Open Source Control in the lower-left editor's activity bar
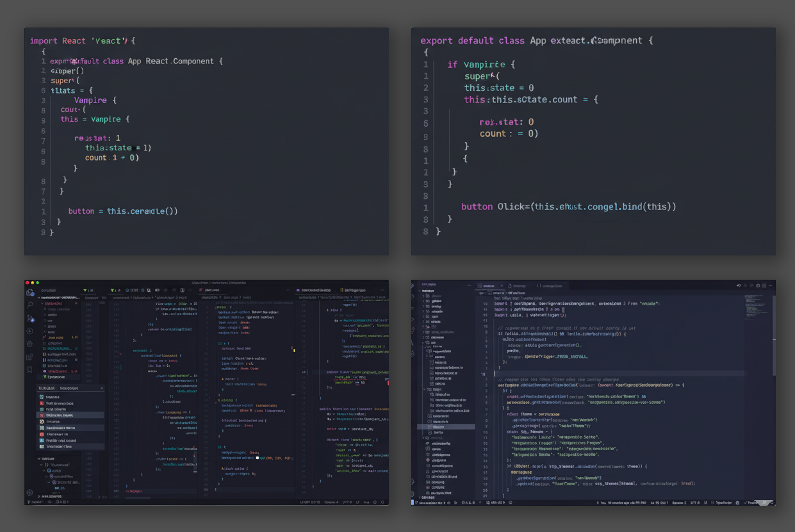The image size is (795, 532). click(x=30, y=318)
